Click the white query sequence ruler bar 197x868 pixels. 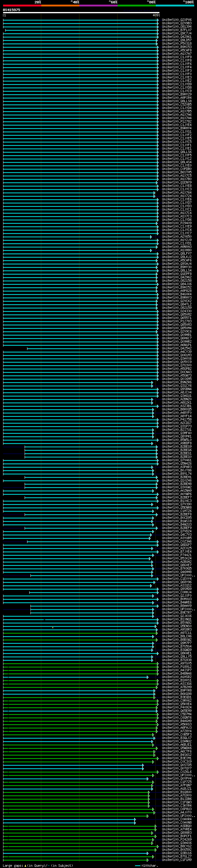tap(81, 13)
